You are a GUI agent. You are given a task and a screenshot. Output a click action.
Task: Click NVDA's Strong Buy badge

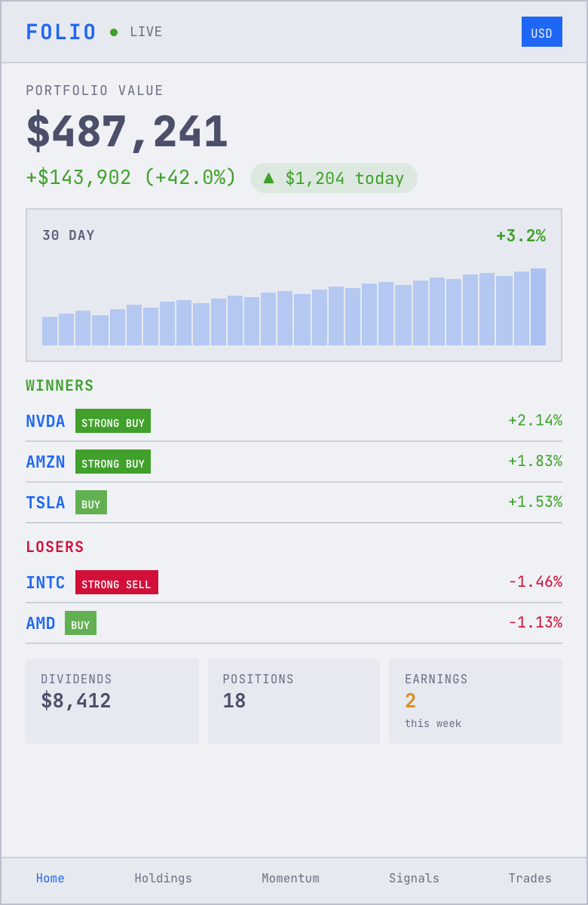coord(113,422)
